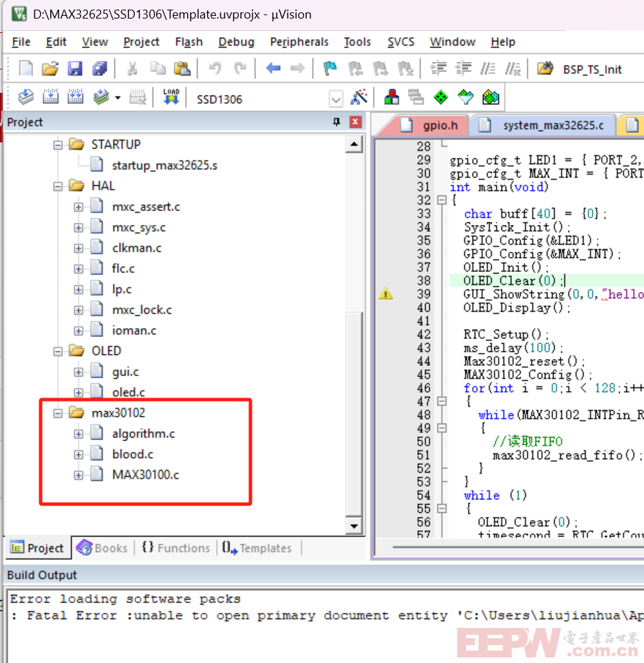Image resolution: width=644 pixels, height=663 pixels.
Task: Open the Peripherals menu
Action: point(299,42)
